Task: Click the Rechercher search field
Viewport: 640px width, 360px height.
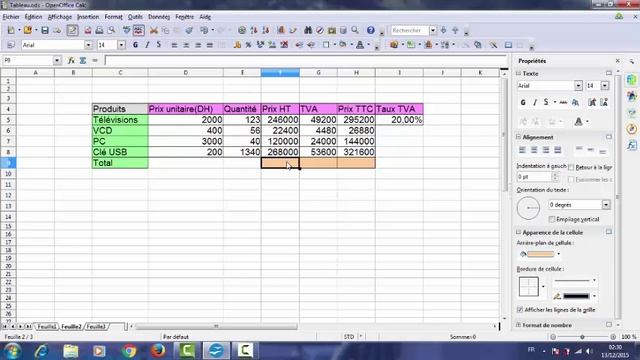Action: [410, 30]
